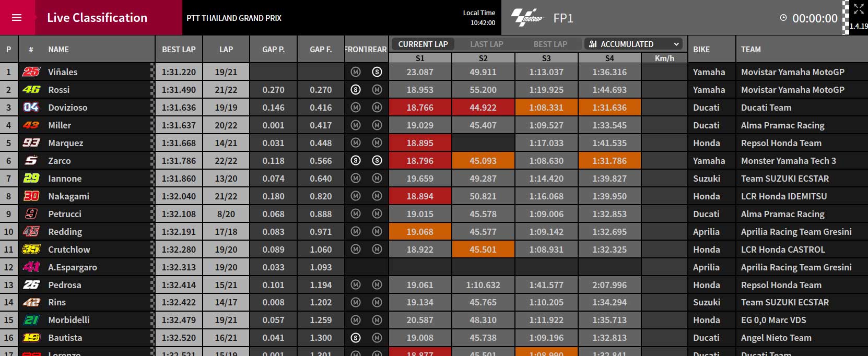
Task: Click Monster Yamaha Tech 3 team name
Action: (x=789, y=161)
